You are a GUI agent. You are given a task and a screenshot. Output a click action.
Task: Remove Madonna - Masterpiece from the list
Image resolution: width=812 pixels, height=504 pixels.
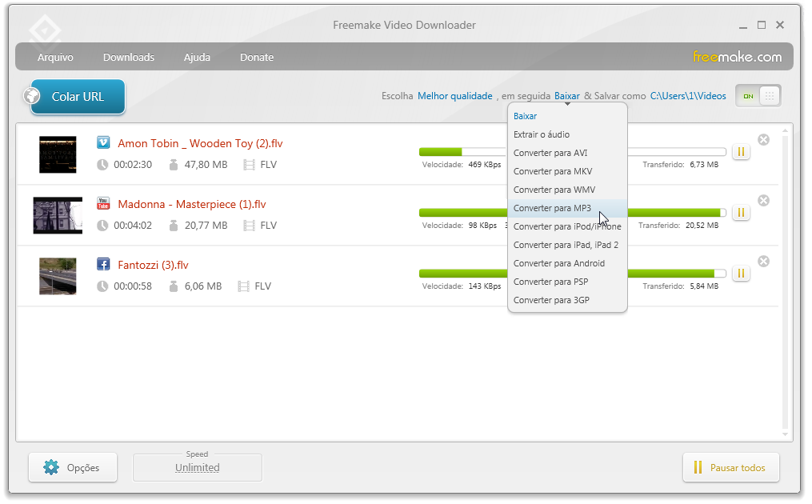pos(763,200)
